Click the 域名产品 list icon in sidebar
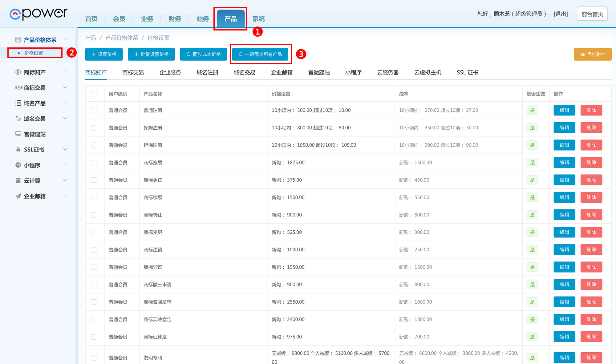Screen dimensions: 616x364 point(18,103)
